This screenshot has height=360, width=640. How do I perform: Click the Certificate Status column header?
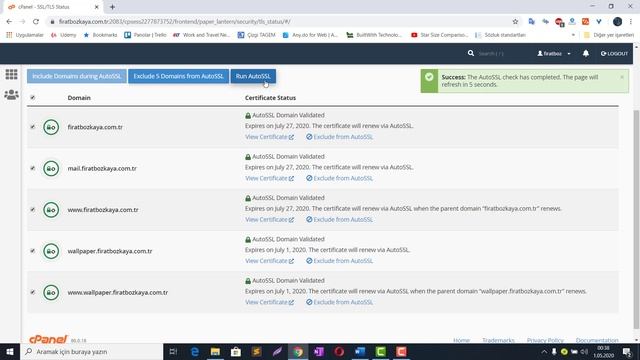[x=270, y=98]
